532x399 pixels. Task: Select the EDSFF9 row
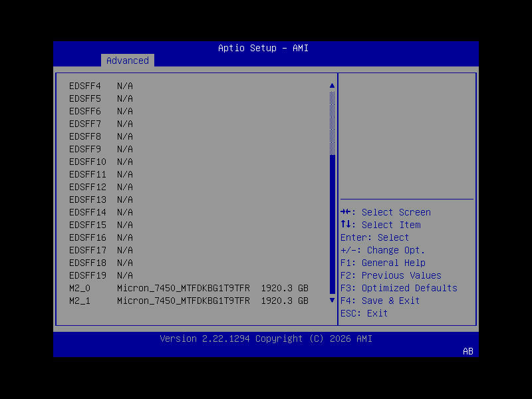tap(101, 149)
